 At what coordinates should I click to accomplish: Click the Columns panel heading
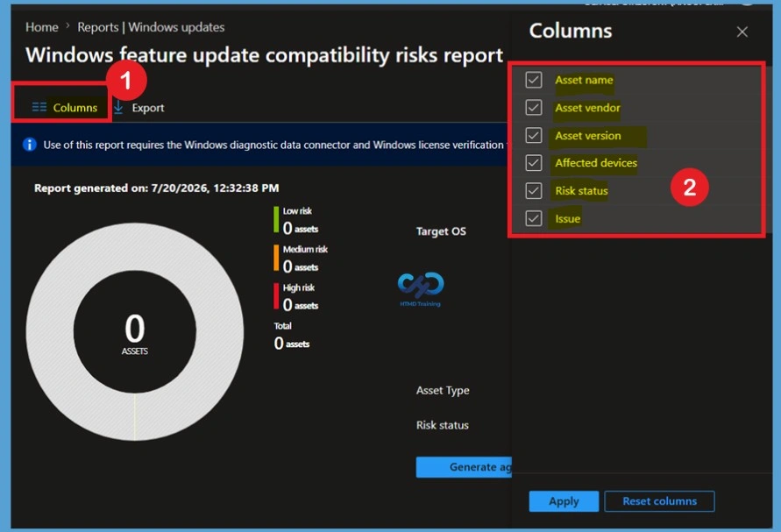click(571, 31)
